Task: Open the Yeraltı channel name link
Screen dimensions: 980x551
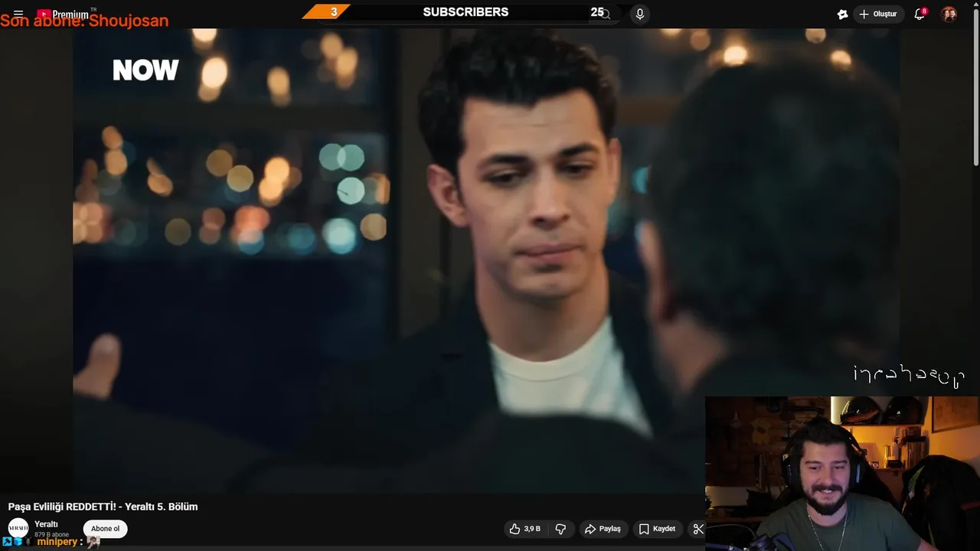Action: coord(46,524)
